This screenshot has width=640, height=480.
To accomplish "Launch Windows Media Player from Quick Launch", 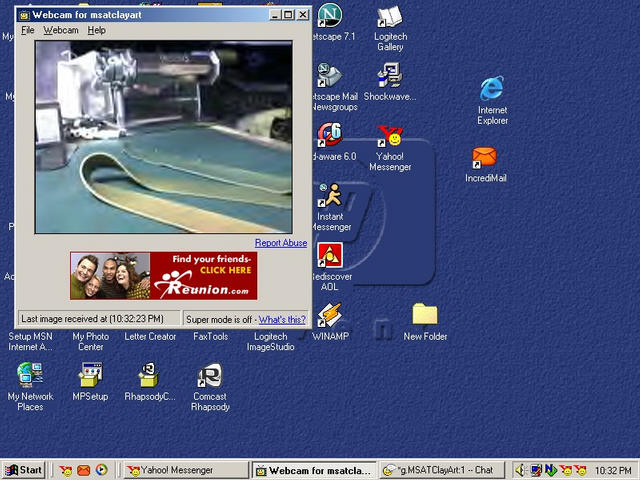I will point(102,471).
